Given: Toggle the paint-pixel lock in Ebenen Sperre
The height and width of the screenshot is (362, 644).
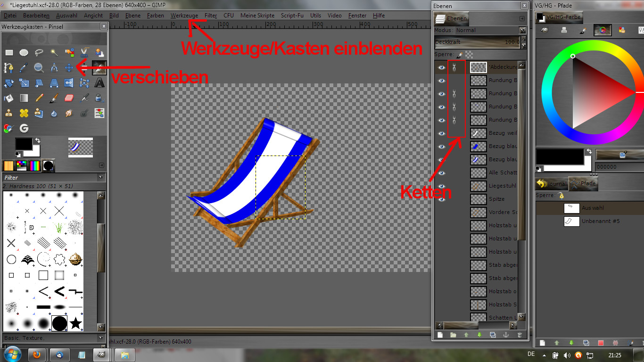Looking at the screenshot, I should pyautogui.click(x=459, y=55).
